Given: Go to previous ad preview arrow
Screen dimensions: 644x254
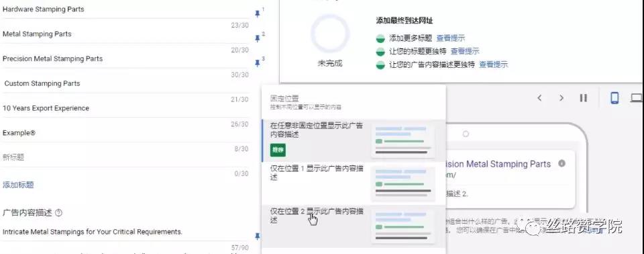Looking at the screenshot, I should [x=539, y=98].
